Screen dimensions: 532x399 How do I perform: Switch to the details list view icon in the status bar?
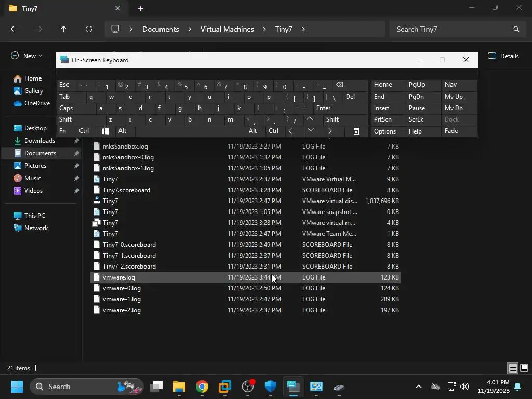513,368
